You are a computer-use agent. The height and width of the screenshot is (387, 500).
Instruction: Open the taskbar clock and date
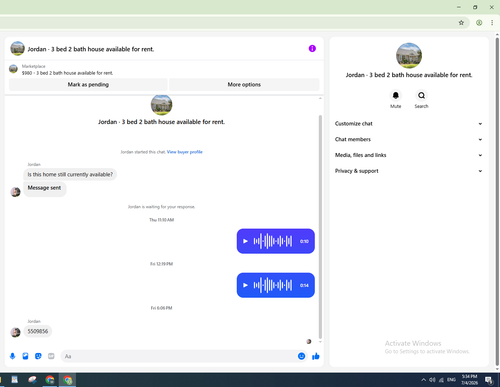[469, 380]
